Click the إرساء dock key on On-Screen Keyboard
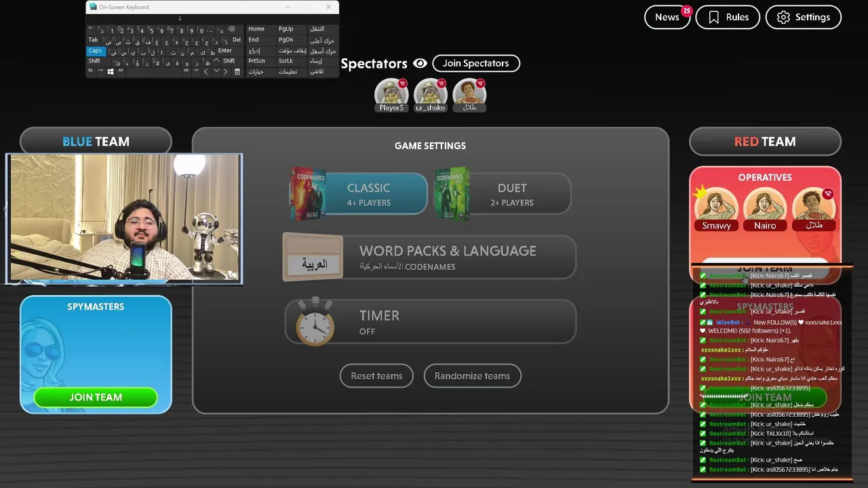The height and width of the screenshot is (488, 868). pyautogui.click(x=323, y=61)
